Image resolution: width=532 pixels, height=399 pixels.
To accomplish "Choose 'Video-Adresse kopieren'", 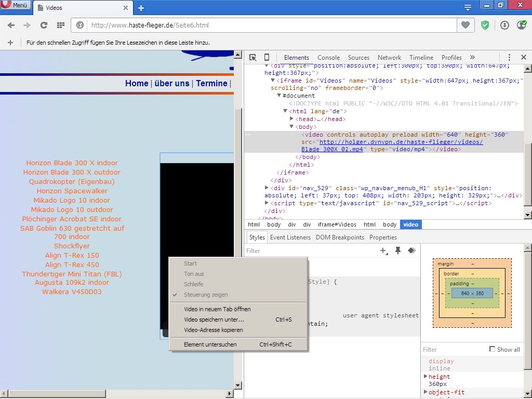I will [238, 330].
